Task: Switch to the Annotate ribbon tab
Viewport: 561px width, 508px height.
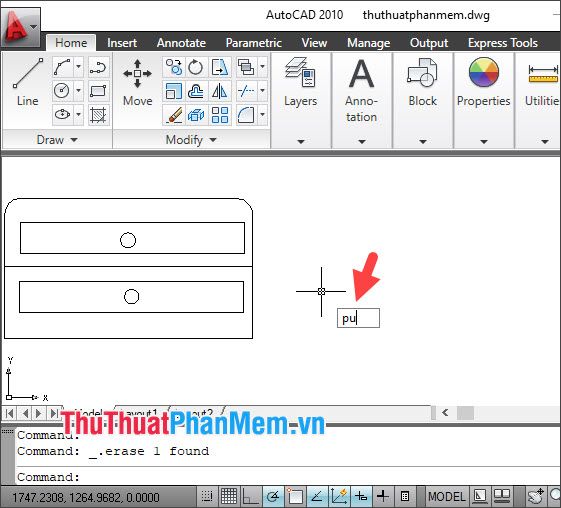Action: [181, 43]
